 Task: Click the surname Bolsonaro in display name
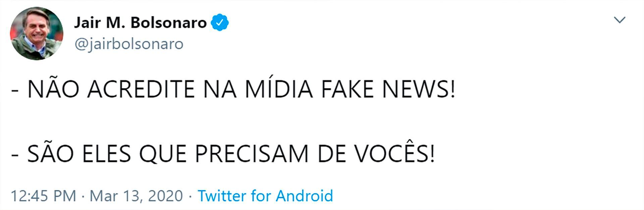point(168,23)
